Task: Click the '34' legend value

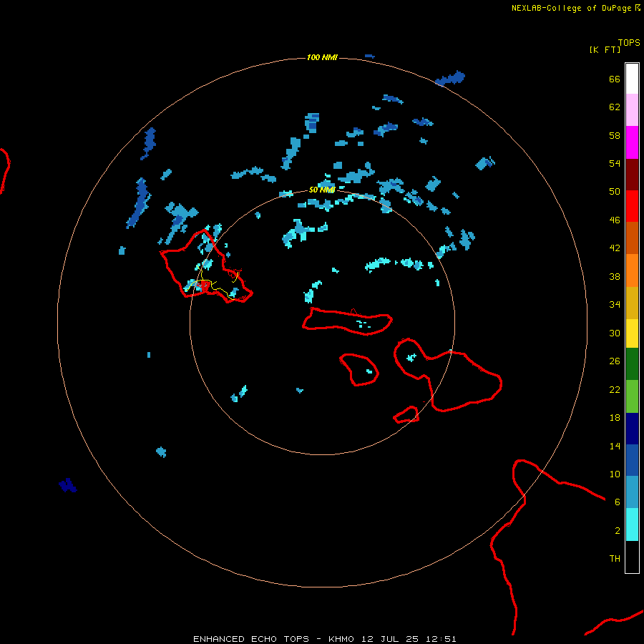Action: pyautogui.click(x=615, y=305)
